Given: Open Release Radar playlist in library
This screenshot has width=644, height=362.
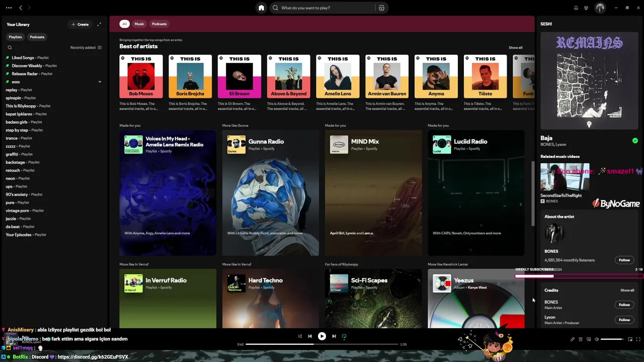Looking at the screenshot, I should tap(53, 74).
